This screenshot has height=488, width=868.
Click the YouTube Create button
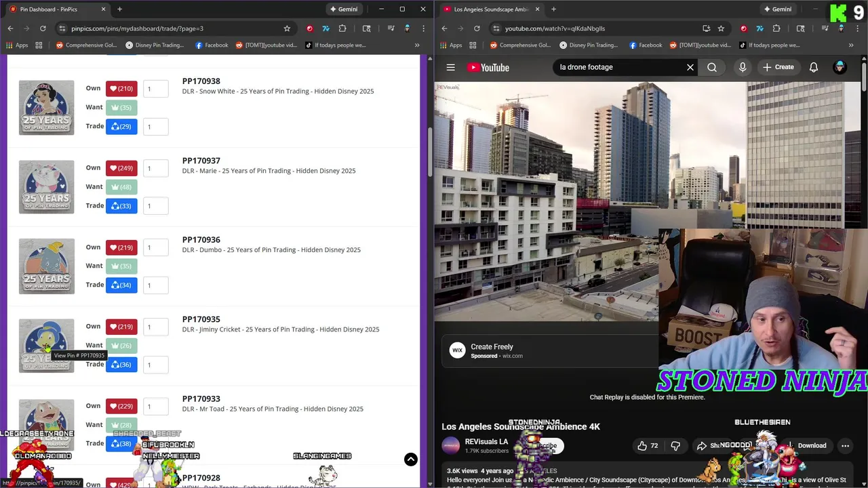tap(778, 67)
